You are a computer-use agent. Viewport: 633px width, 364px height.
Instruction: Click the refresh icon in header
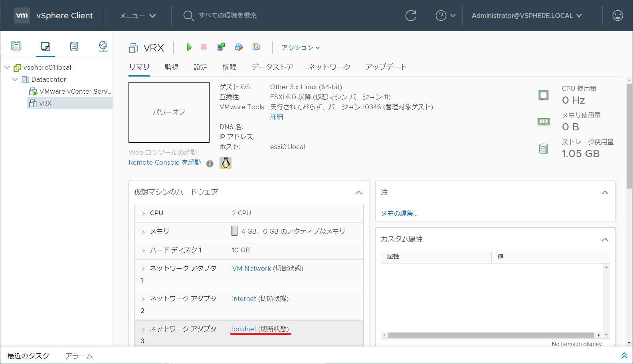(411, 16)
